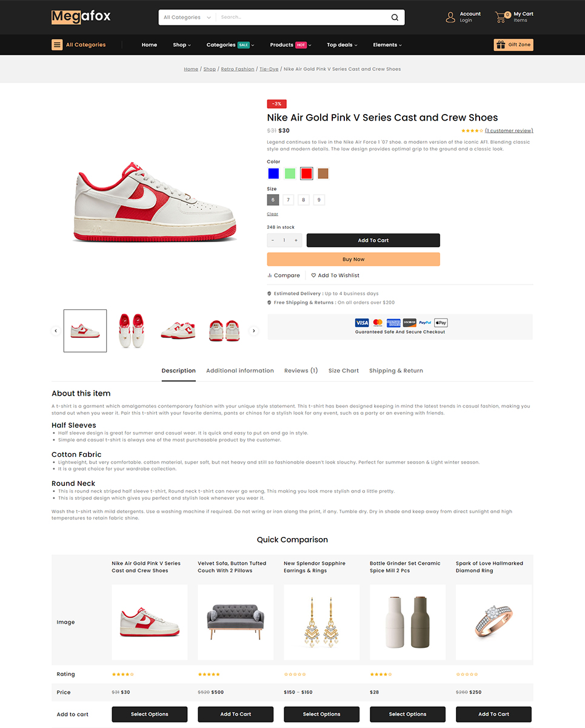Screen dimensions: 585x728
Task: Click the Buy Now button
Action: point(353,259)
